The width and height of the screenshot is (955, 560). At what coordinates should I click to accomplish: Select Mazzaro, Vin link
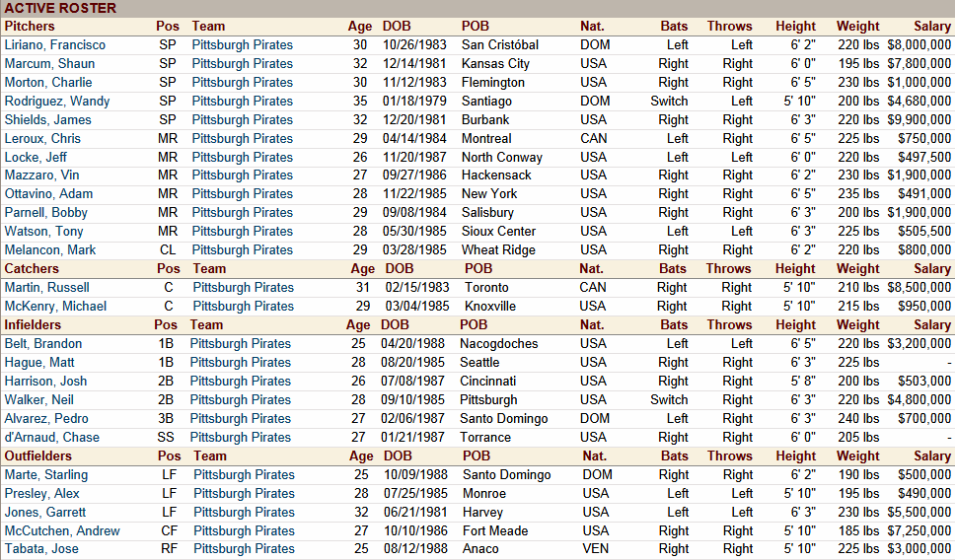tap(41, 175)
